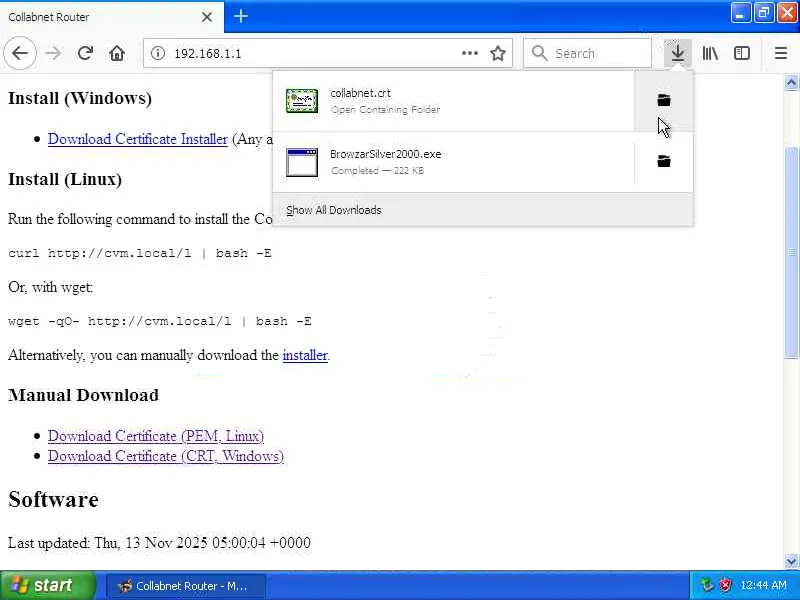This screenshot has height=600, width=800.
Task: Click the Software heading
Action: click(x=53, y=499)
